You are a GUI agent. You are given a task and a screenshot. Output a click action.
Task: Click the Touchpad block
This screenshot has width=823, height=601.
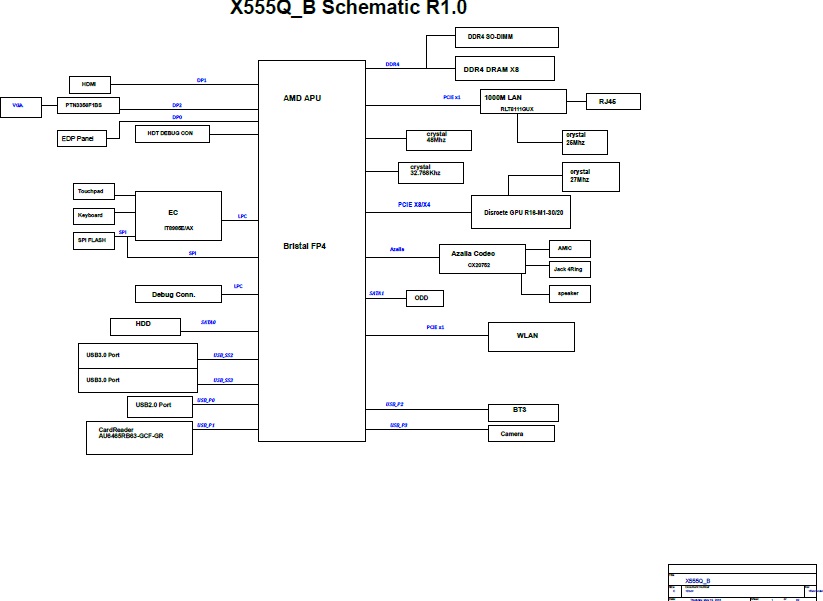(x=95, y=191)
